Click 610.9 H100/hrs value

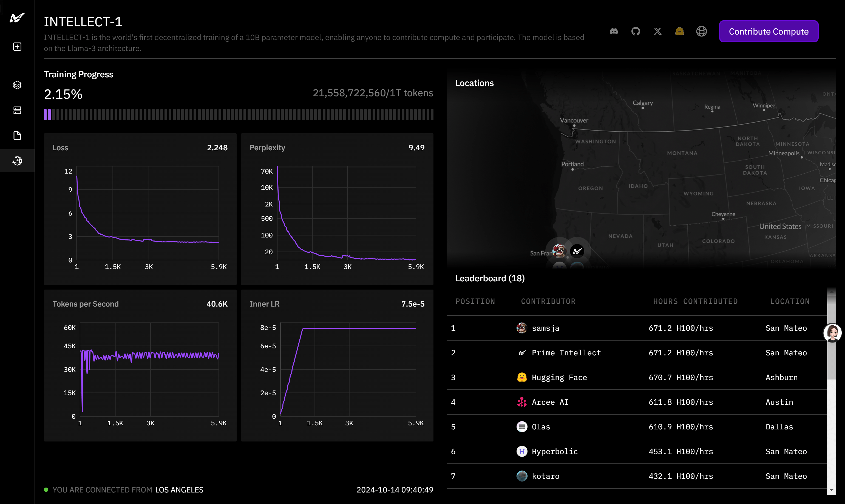click(x=681, y=427)
